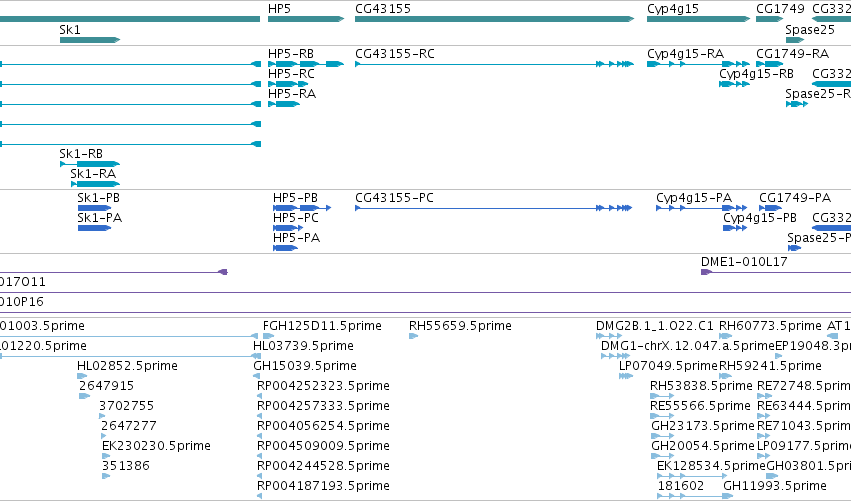
Task: Select the DME1-010L17 purple feature marker
Action: pyautogui.click(x=706, y=272)
